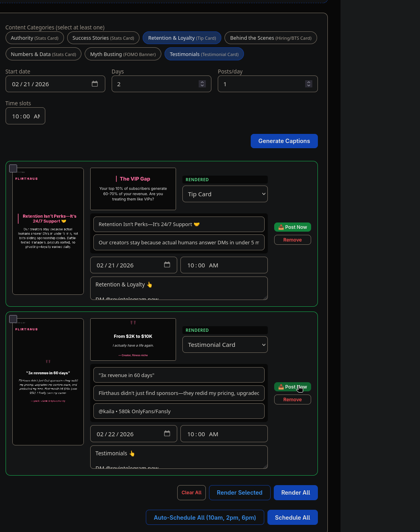Image resolution: width=420 pixels, height=532 pixels.
Task: Open calendar icon on first post's 02/21/2026 date
Action: click(167, 265)
